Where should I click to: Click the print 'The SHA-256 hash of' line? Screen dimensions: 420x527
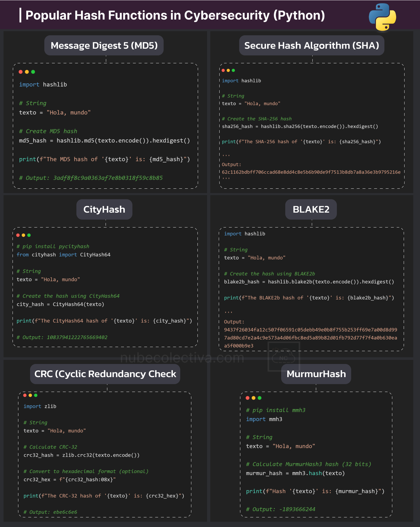pos(301,142)
